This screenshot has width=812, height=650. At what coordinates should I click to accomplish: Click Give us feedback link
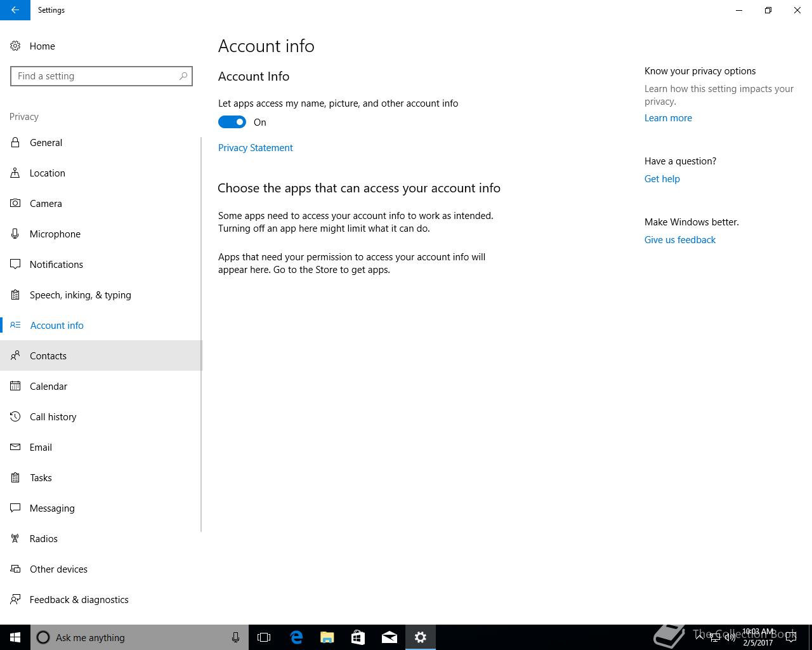tap(680, 240)
